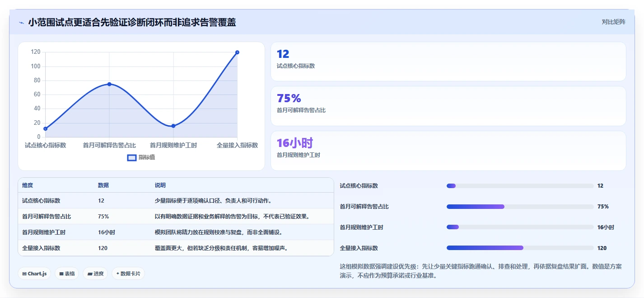
Task: Click the 说明 table column header
Action: [160, 185]
